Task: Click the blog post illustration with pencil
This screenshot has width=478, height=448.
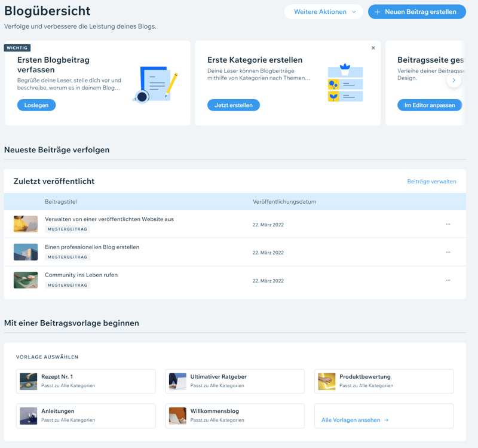Action: pyautogui.click(x=155, y=84)
